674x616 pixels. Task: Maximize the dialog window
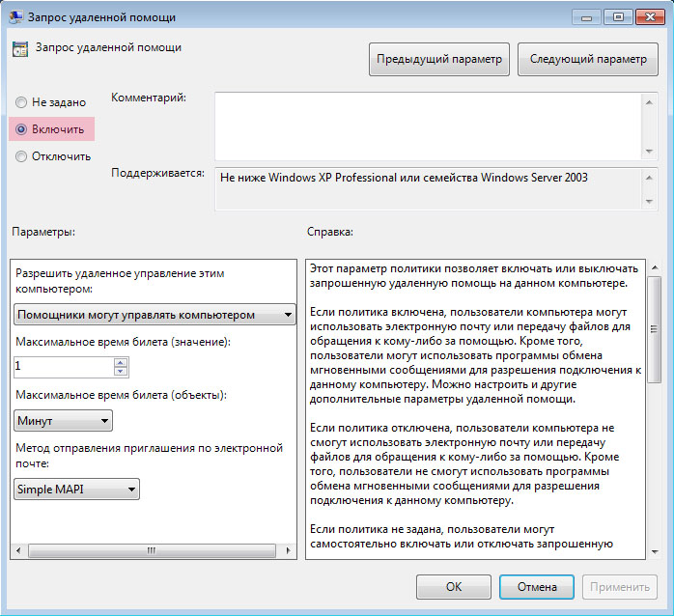tap(618, 17)
